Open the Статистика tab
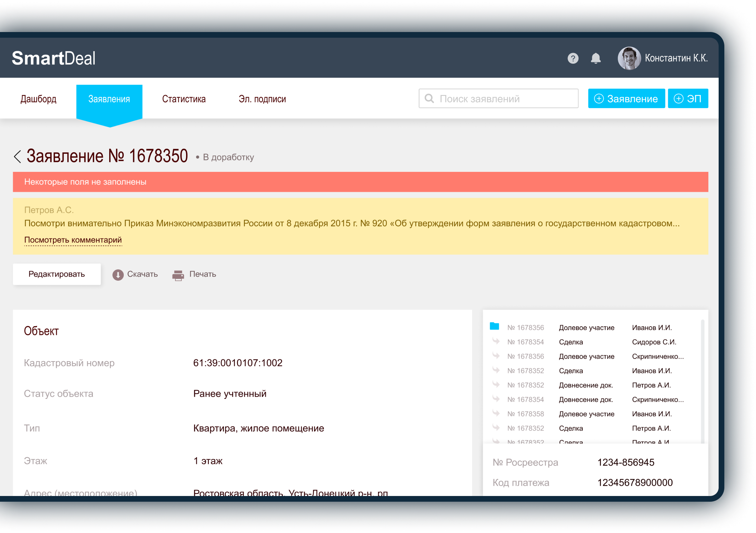 tap(184, 99)
